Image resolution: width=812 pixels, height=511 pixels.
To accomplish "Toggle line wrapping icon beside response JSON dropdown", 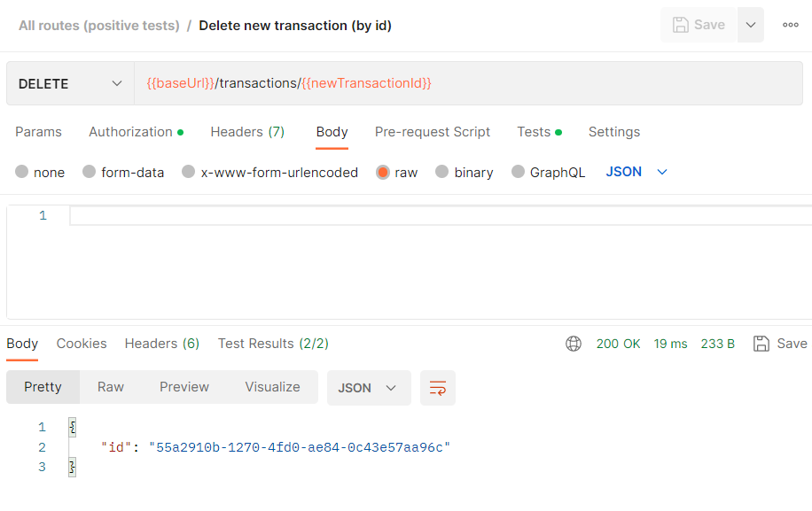I will (x=437, y=387).
